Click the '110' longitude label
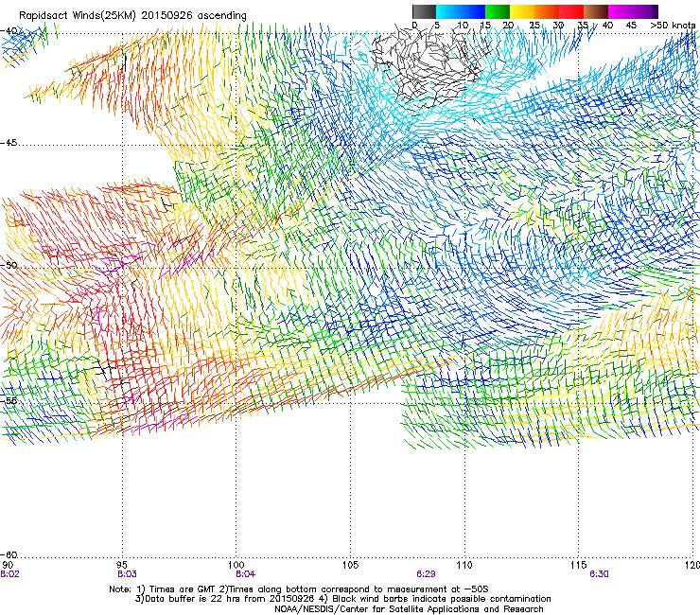This screenshot has width=700, height=615. (464, 566)
